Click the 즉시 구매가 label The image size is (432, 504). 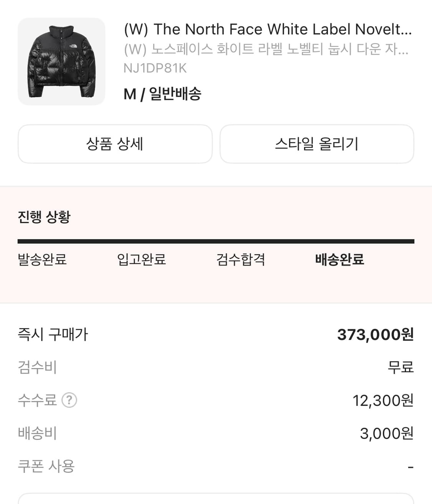coord(53,334)
